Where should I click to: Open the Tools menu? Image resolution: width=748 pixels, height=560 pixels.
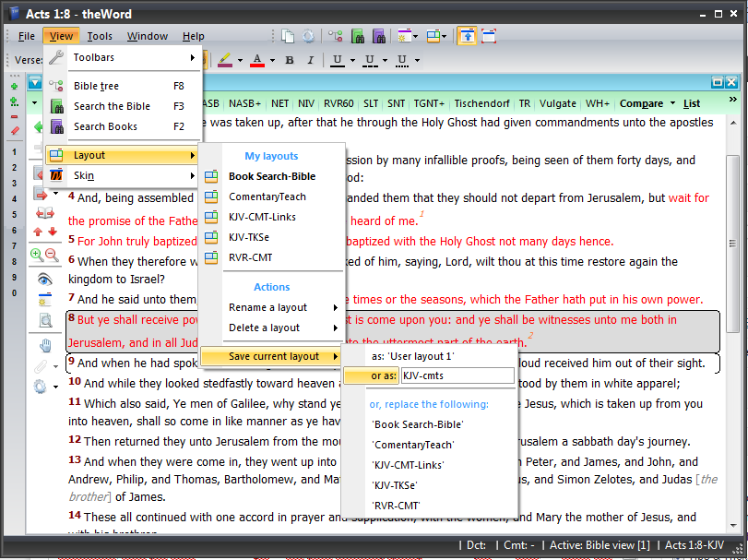coord(100,36)
